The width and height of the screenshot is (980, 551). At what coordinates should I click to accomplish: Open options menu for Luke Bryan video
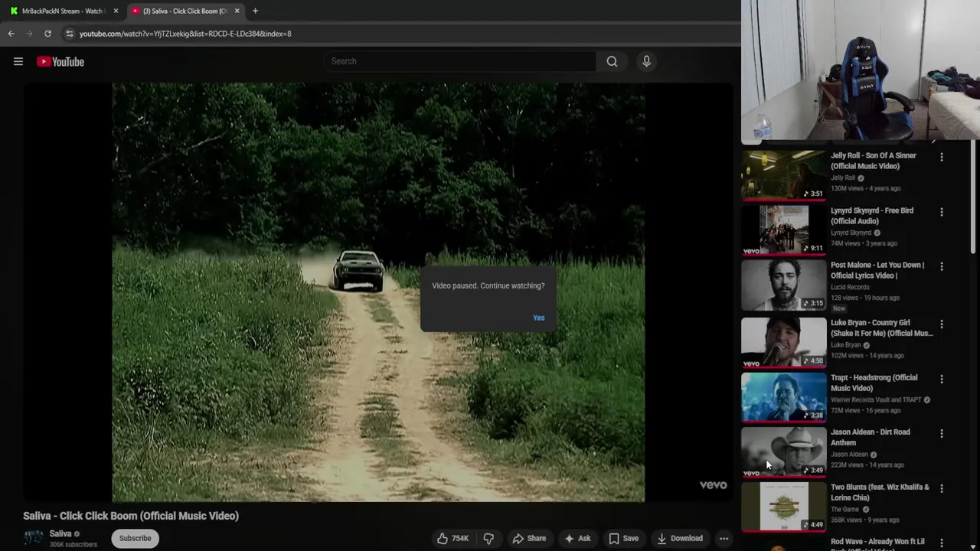coord(942,324)
